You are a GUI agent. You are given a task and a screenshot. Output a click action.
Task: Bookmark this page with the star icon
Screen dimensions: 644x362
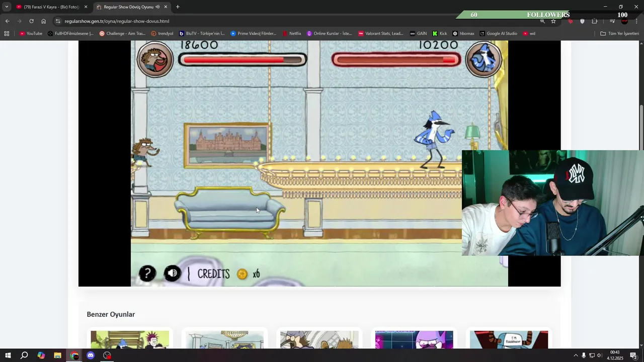[x=553, y=21]
